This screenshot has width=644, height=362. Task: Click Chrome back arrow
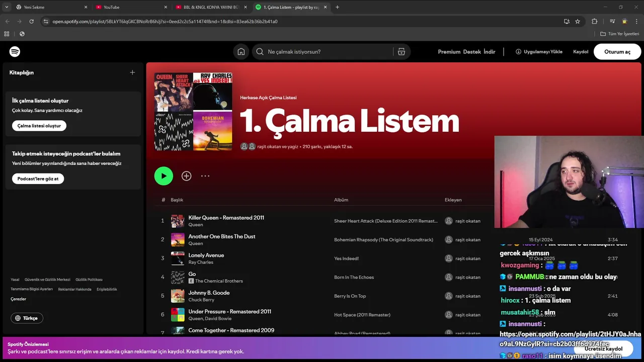[x=7, y=22]
